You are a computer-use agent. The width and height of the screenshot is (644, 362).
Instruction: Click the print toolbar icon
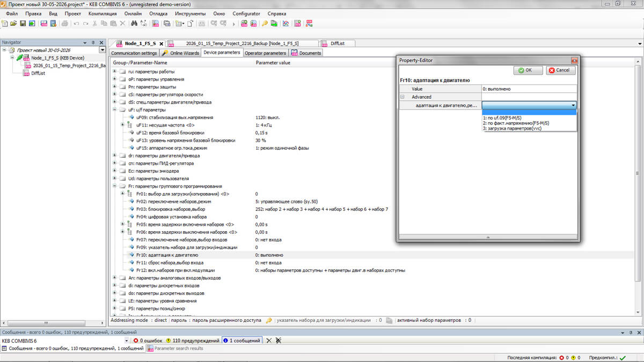pyautogui.click(x=65, y=24)
